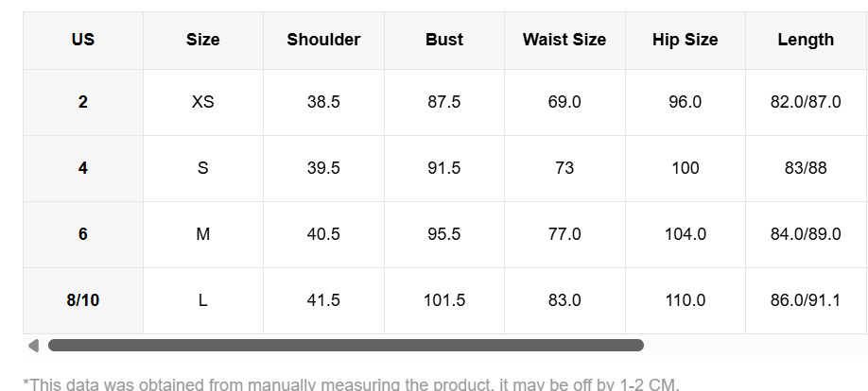Select the XS size cell
Image resolution: width=868 pixels, height=391 pixels.
click(202, 102)
